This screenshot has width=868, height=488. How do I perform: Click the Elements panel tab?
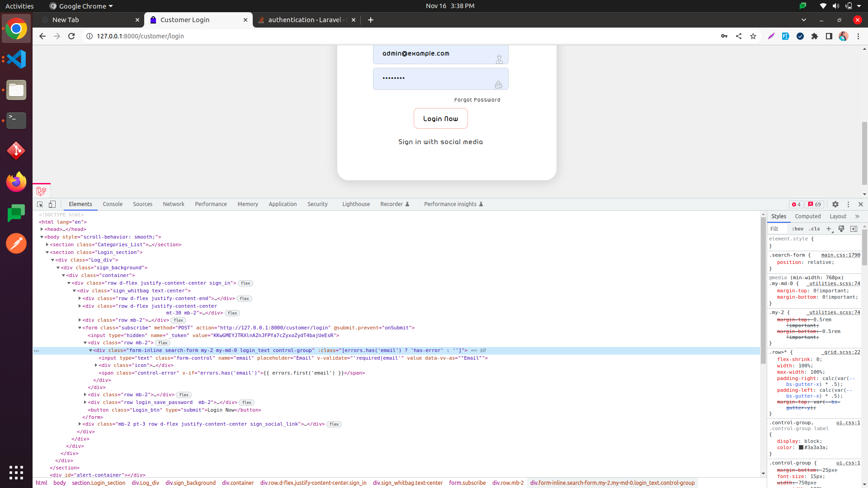[x=80, y=204]
